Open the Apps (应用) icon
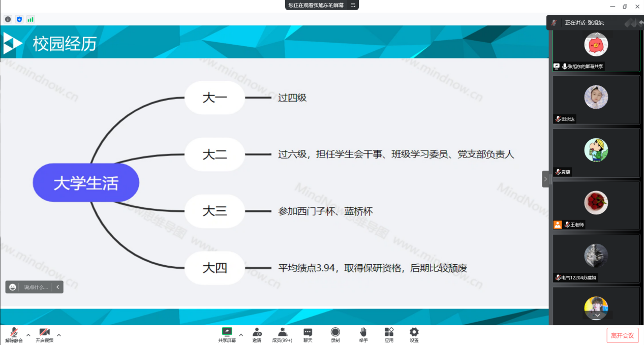Screen dimensions: 644x345 tap(389, 335)
